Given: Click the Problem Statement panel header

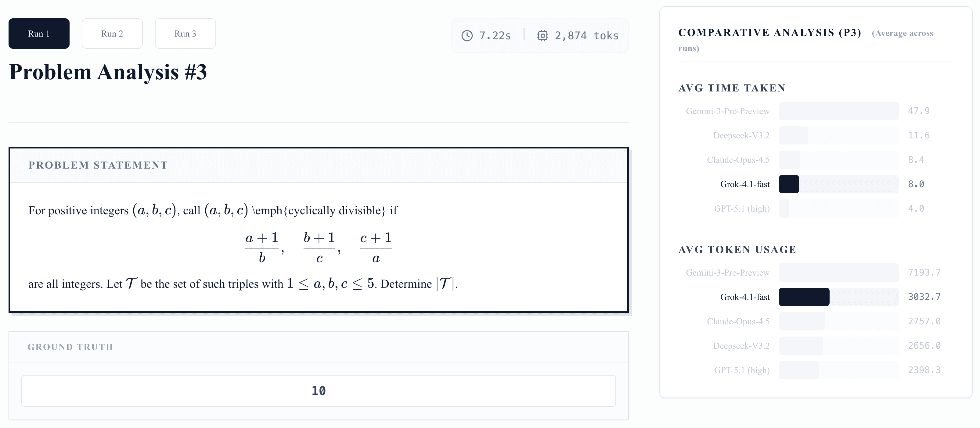Looking at the screenshot, I should pos(98,165).
